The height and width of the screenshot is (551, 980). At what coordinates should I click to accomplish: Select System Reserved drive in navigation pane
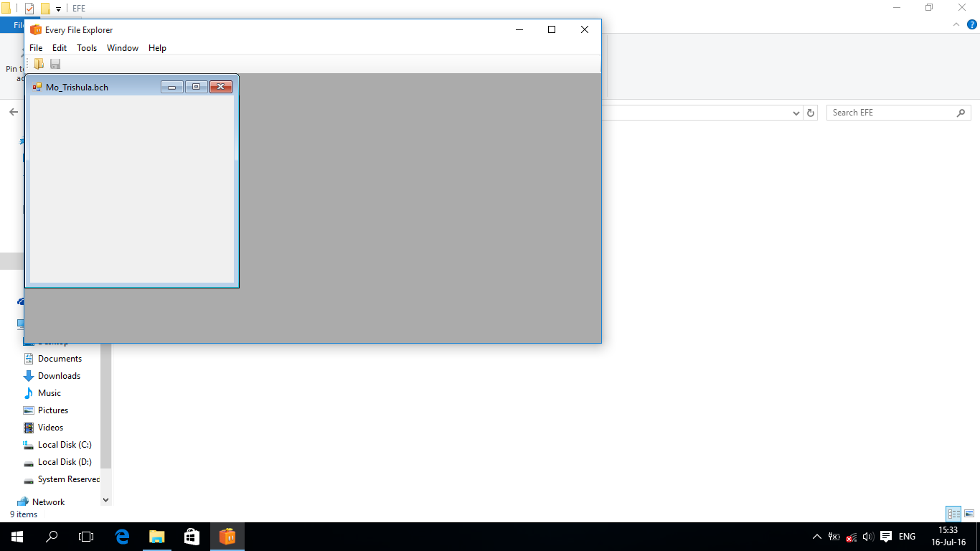click(x=69, y=479)
